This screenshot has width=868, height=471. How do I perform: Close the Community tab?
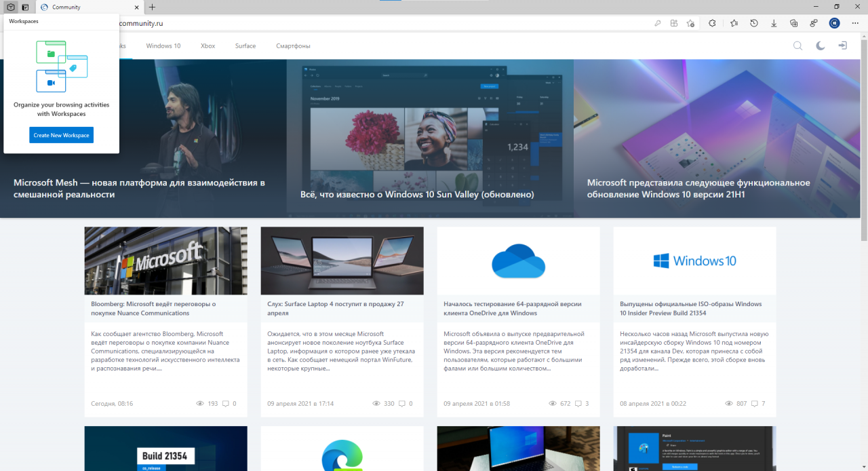136,7
